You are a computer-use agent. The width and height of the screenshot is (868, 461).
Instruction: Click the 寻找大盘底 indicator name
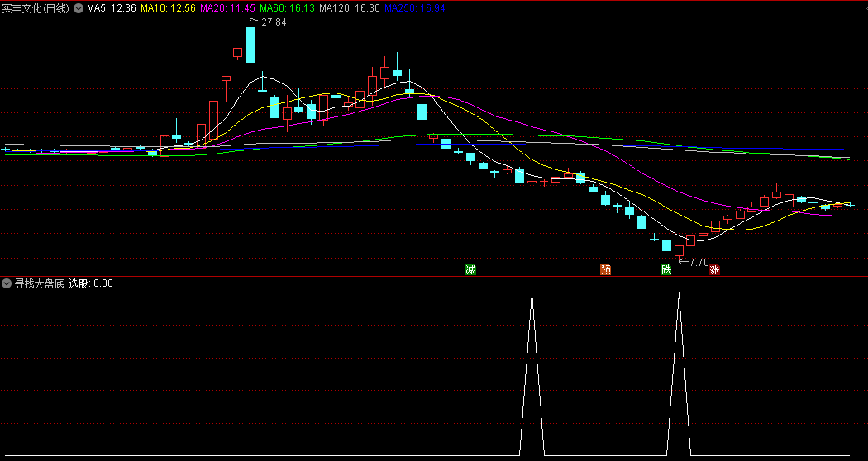39,283
